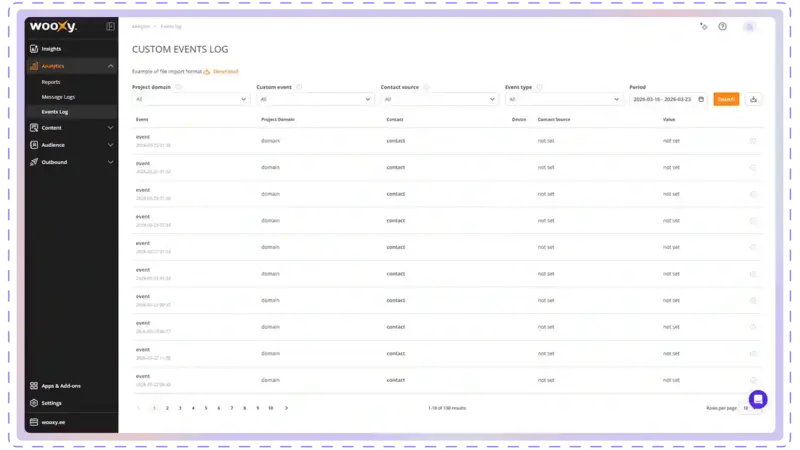Viewport: 800px width, 450px height.
Task: Click the Event column header
Action: click(142, 119)
